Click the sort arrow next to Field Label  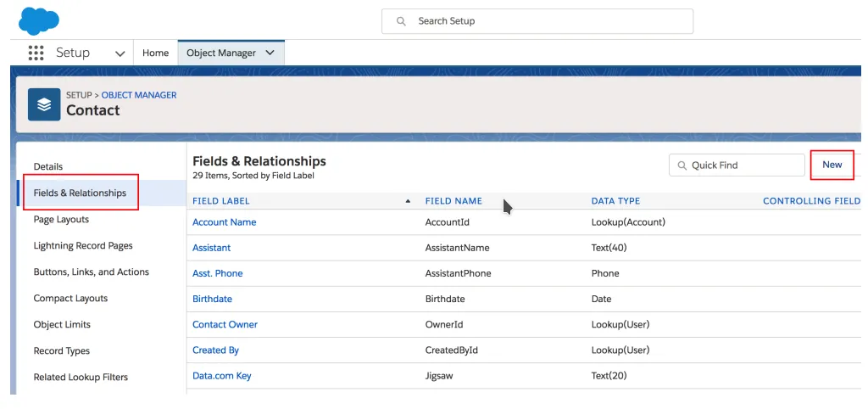(408, 201)
